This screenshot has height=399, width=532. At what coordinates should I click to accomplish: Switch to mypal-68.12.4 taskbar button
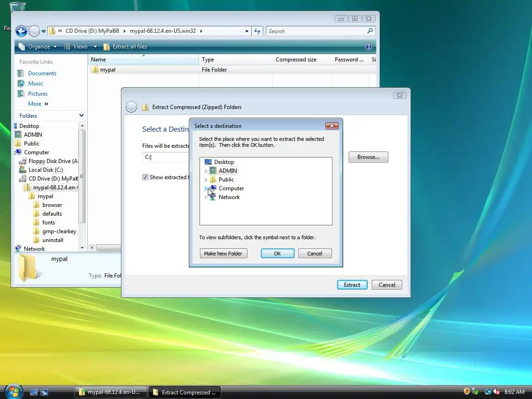pos(111,392)
